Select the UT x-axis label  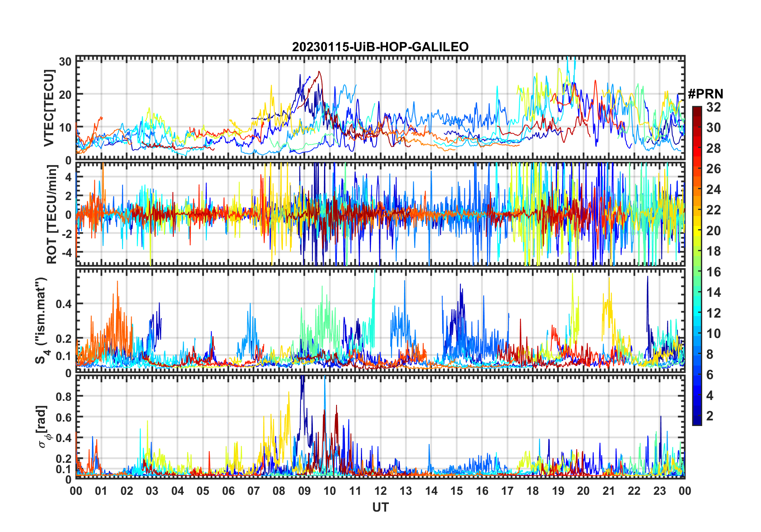[x=380, y=508]
